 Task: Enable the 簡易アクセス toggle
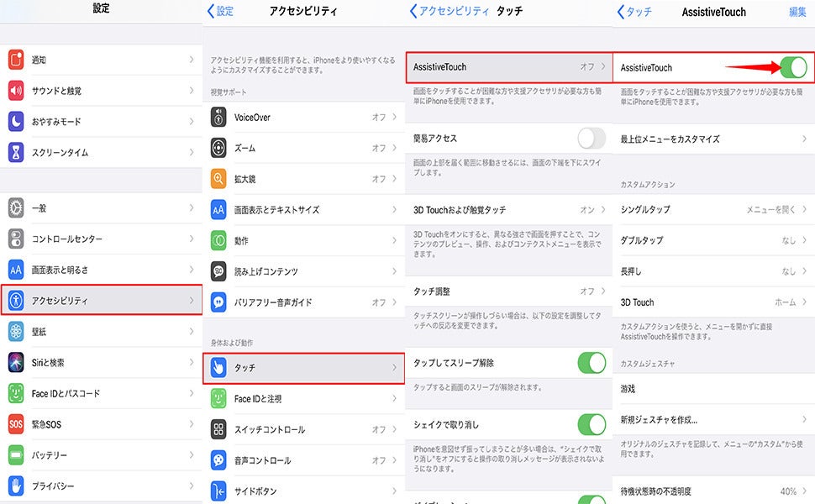[x=592, y=139]
